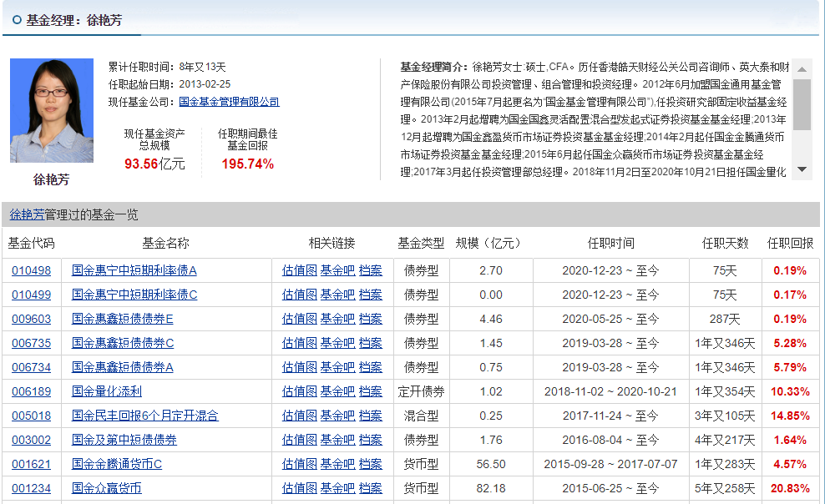Open fund 国金民丰回报6个月定开混合
Image resolution: width=825 pixels, height=504 pixels.
[x=144, y=416]
